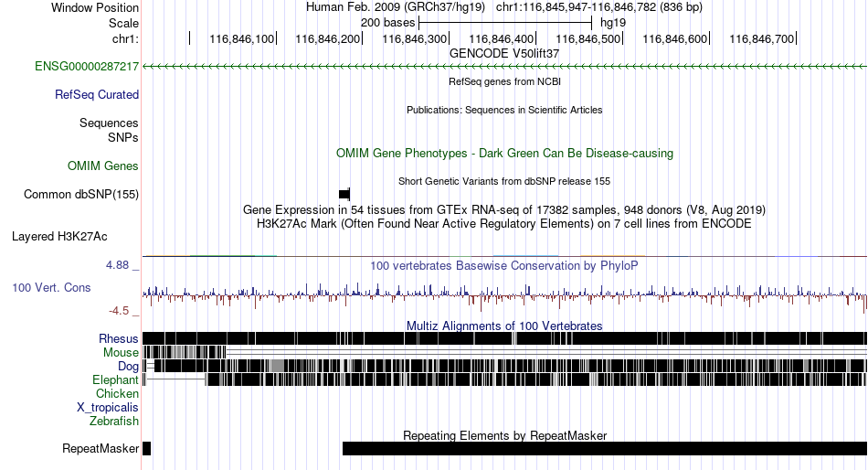The image size is (868, 470).
Task: Click the -4.5 PhyloP lower value
Action: point(119,311)
